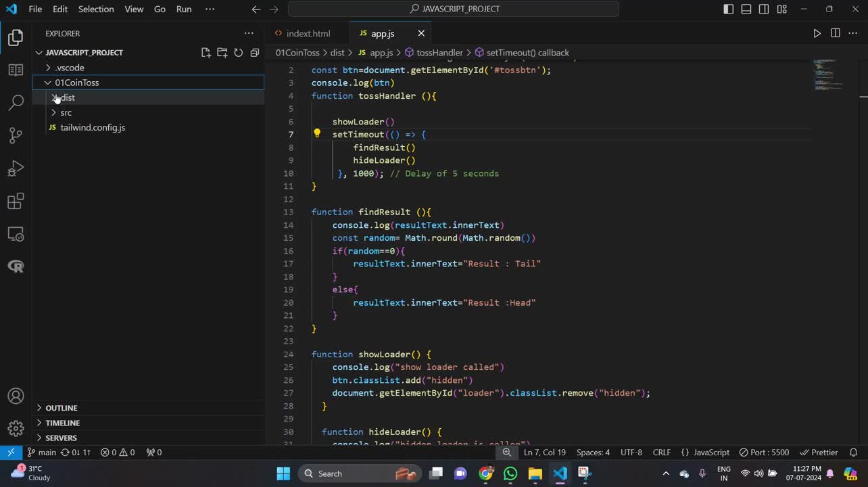Toggle the bottom panel
The width and height of the screenshot is (868, 487).
click(x=746, y=9)
